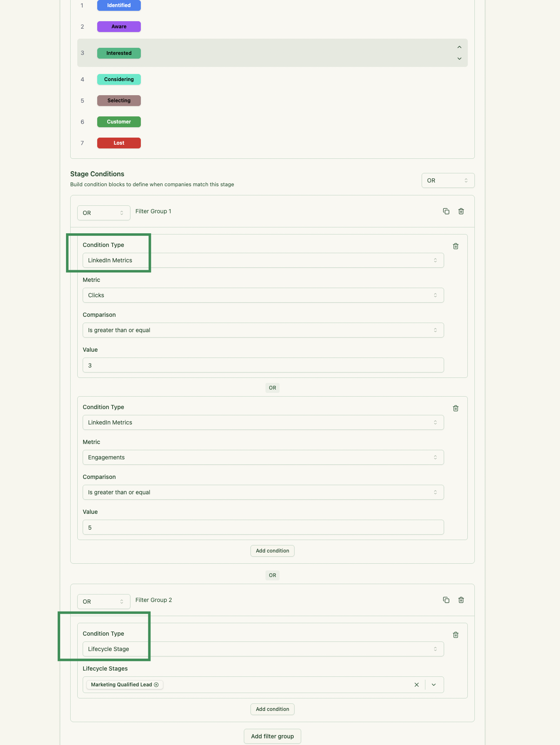Delete Filter Group 1 with trash icon
The image size is (560, 745).
461,211
